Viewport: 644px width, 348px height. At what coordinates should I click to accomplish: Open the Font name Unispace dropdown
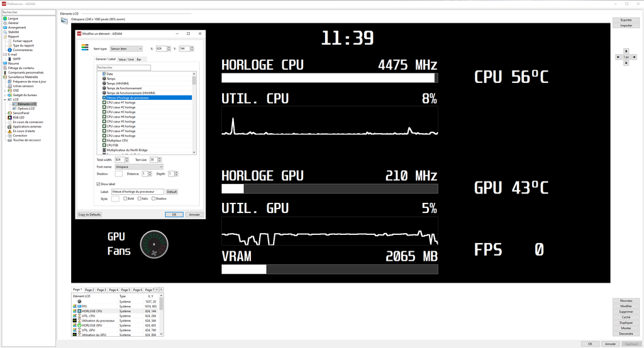pyautogui.click(x=139, y=167)
